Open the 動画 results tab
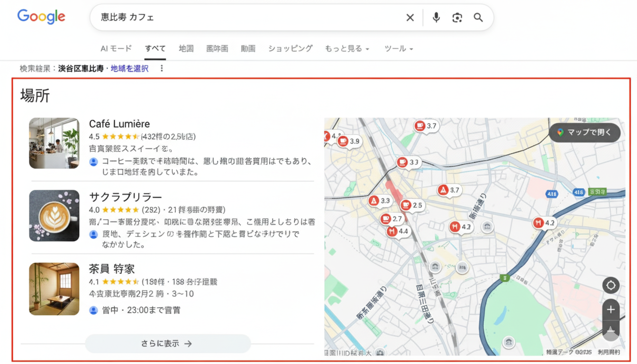Image resolution: width=637 pixels, height=364 pixels. pyautogui.click(x=248, y=48)
